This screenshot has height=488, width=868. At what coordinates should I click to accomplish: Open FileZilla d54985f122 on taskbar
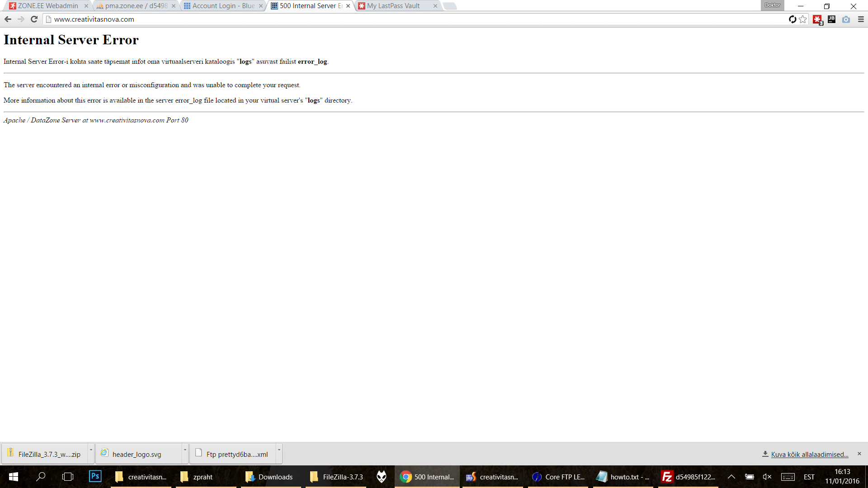coord(688,477)
